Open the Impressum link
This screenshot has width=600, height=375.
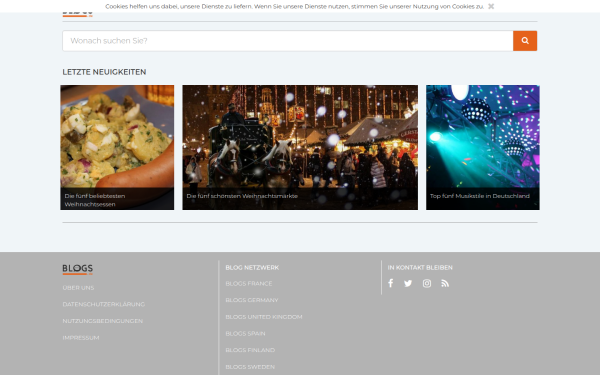coord(81,338)
